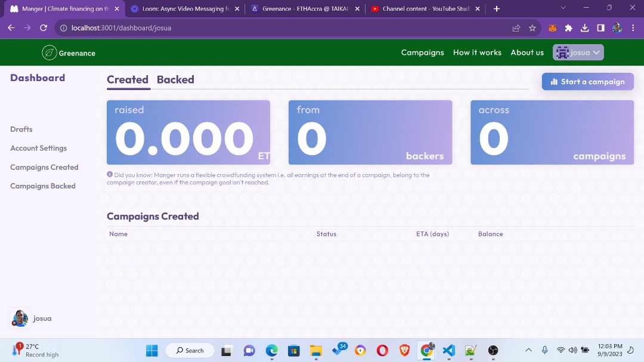Screen dimensions: 644x362
Task: Click the Start a campaign button
Action: click(587, 82)
